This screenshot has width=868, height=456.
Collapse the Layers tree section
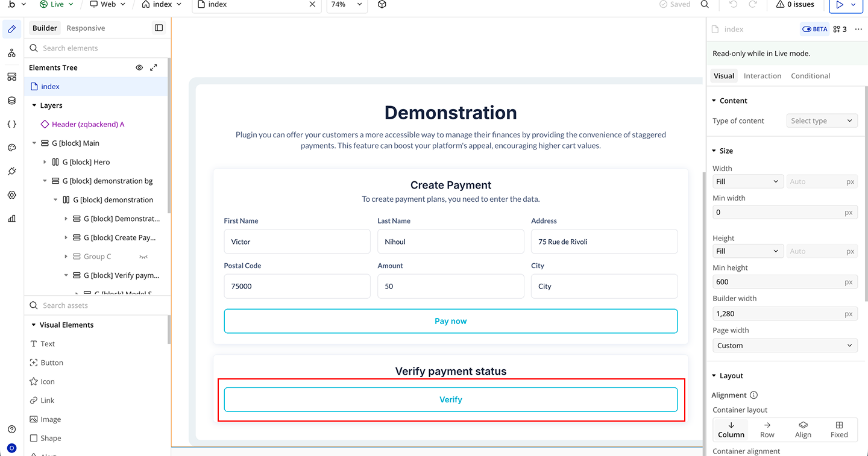34,105
